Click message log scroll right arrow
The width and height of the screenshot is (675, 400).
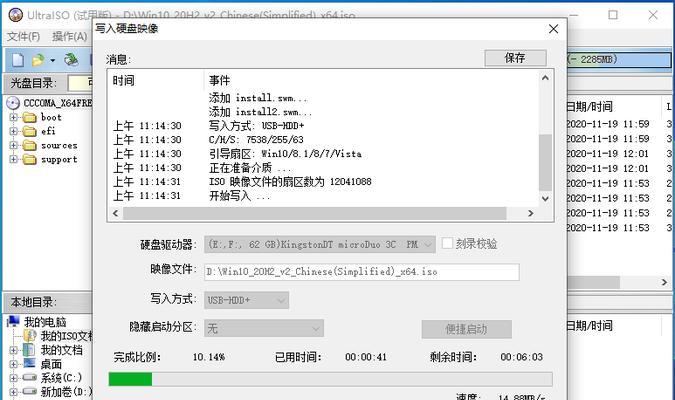531,213
